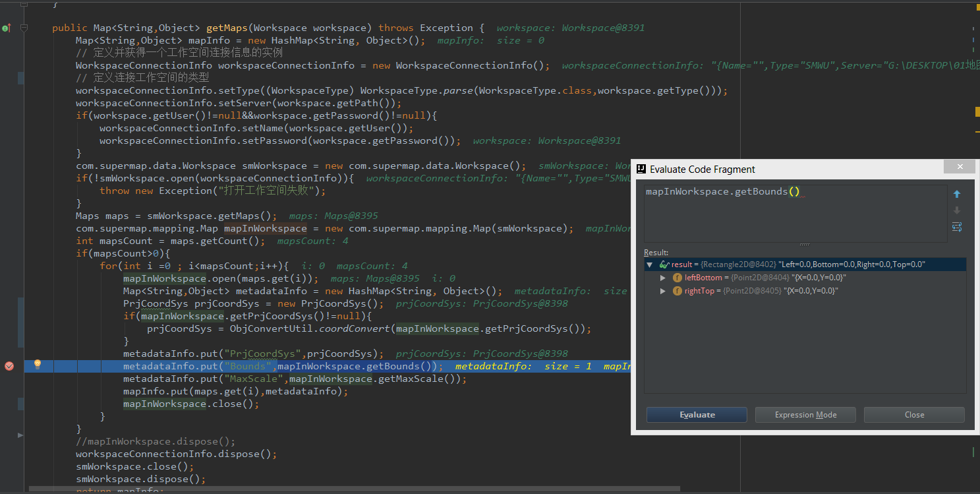The width and height of the screenshot is (980, 494).
Task: Click the "Left=0.0,Bottom=0.0,Right=0.0,Top=0.0" result value
Action: [x=851, y=264]
